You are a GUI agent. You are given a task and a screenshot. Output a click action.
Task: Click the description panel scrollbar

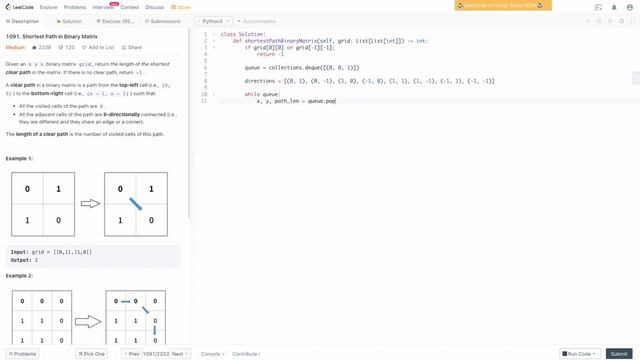pyautogui.click(x=189, y=122)
